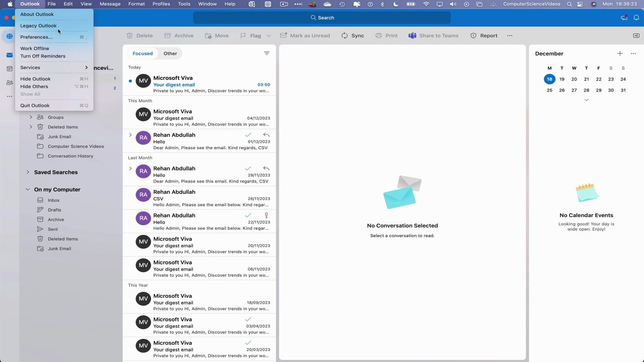Select December 18 in calendar
Screen dimensions: 644x362
pos(549,79)
